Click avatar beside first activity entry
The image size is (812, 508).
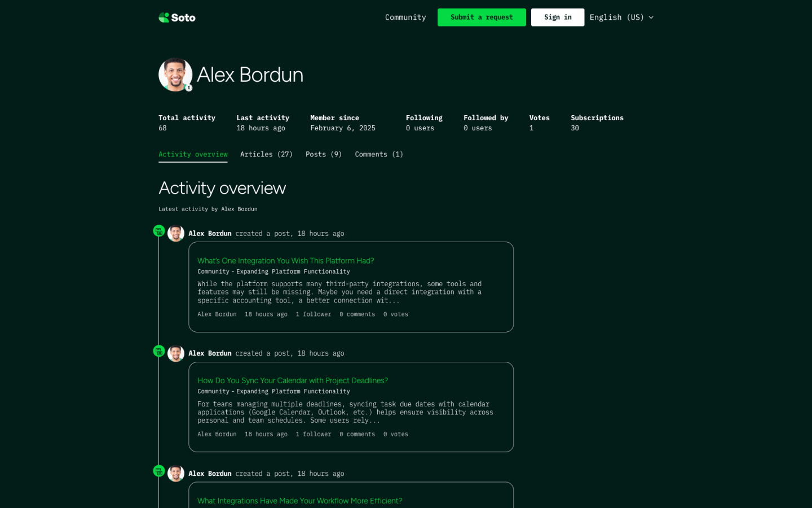[x=176, y=234]
